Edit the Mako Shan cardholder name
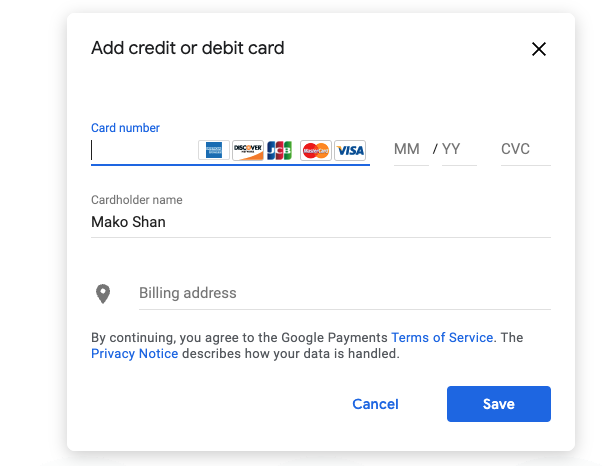 pos(320,222)
